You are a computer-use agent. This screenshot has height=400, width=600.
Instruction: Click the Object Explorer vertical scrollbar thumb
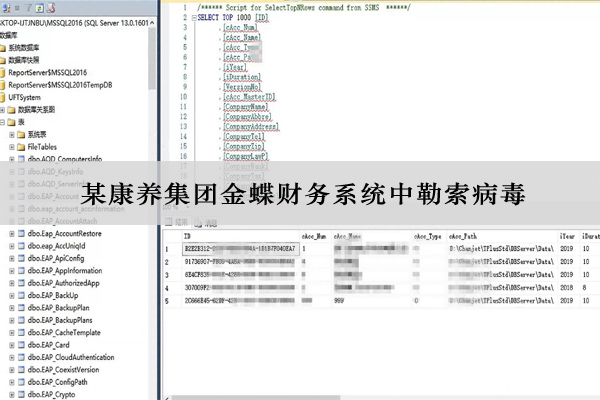[x=152, y=58]
